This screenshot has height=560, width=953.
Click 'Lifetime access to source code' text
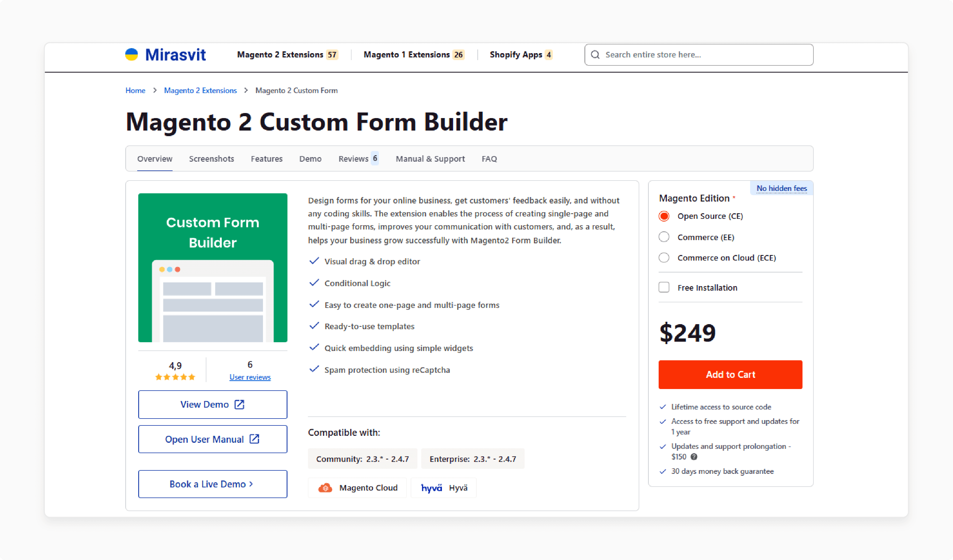[721, 407]
